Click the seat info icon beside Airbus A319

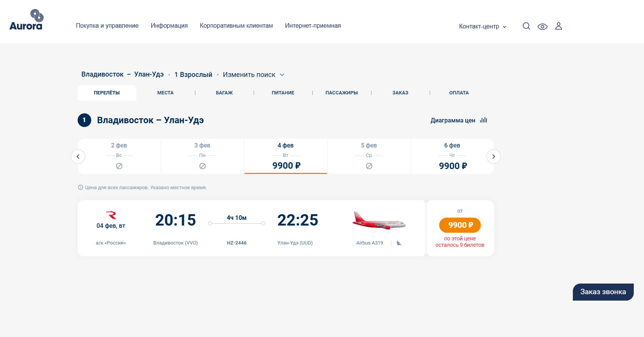pyautogui.click(x=399, y=243)
